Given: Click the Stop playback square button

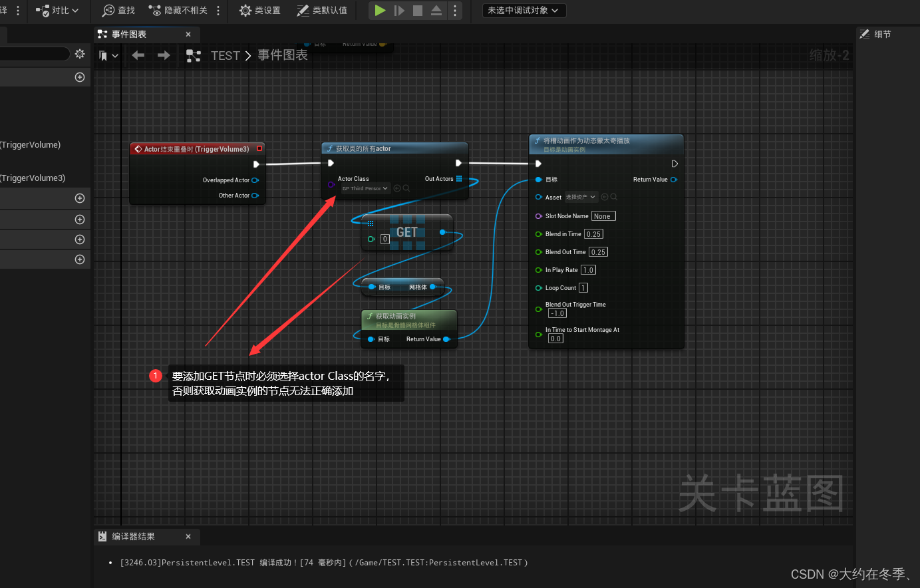Looking at the screenshot, I should (418, 11).
